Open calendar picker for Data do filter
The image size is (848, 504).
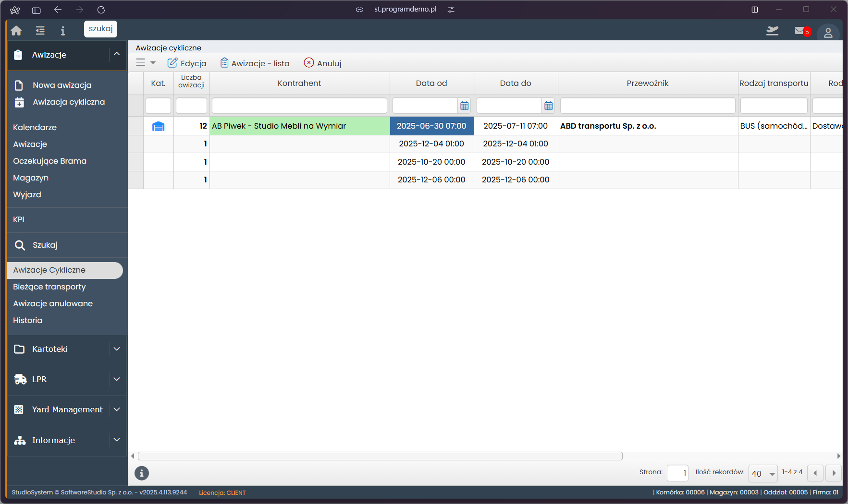click(548, 106)
